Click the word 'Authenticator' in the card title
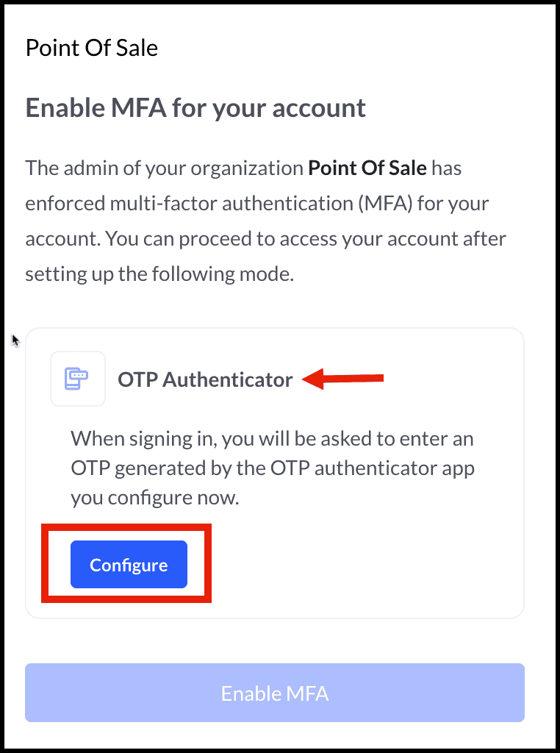Screen dimensions: 560x753 (x=228, y=379)
